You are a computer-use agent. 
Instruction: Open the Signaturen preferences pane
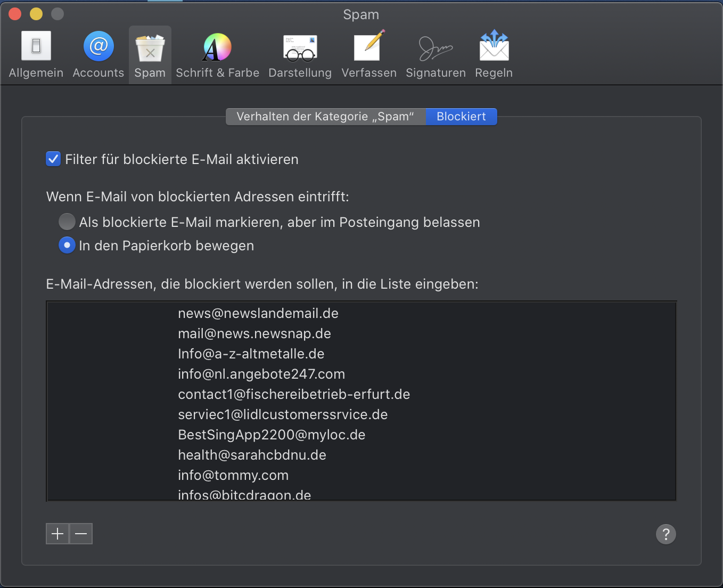click(x=436, y=54)
